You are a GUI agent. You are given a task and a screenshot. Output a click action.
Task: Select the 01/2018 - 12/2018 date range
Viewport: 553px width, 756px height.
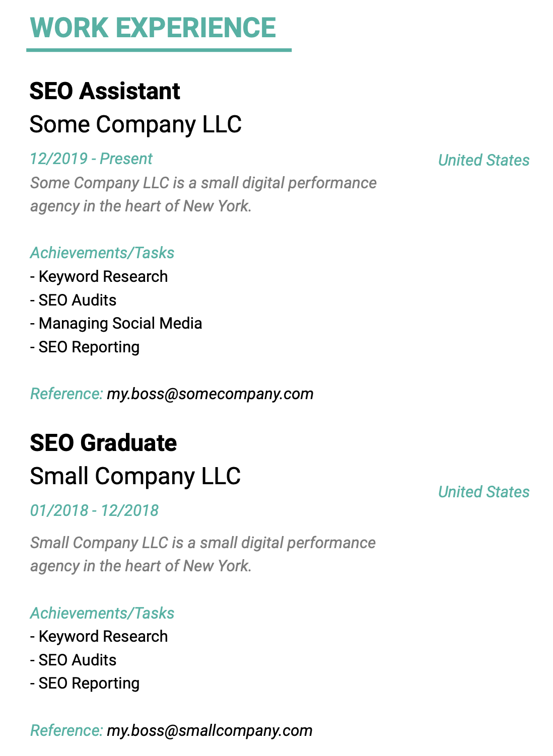pyautogui.click(x=94, y=510)
